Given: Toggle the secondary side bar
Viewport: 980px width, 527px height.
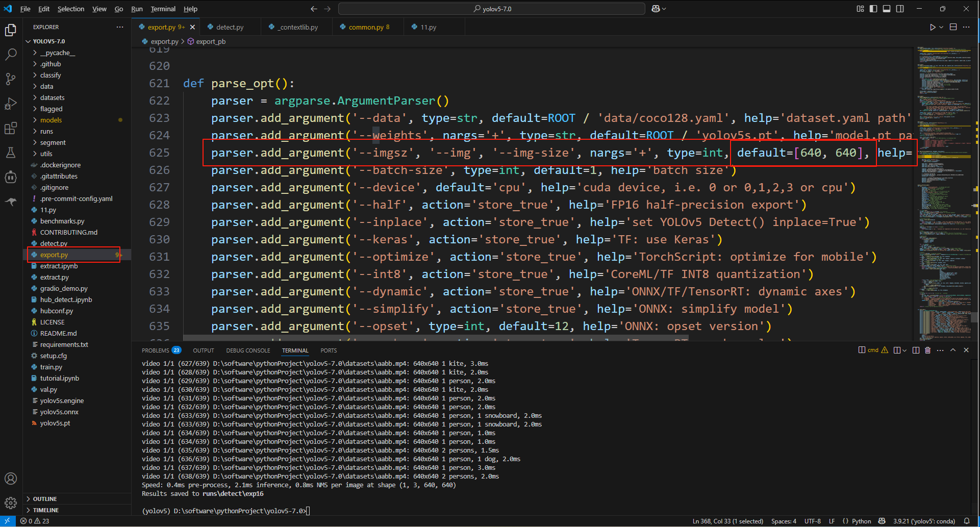Looking at the screenshot, I should (x=900, y=9).
